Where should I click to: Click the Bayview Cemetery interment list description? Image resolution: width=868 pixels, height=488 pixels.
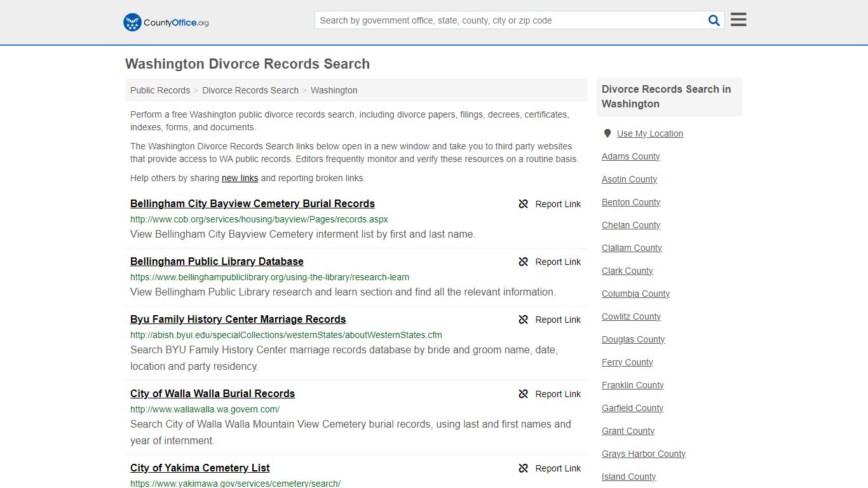302,234
